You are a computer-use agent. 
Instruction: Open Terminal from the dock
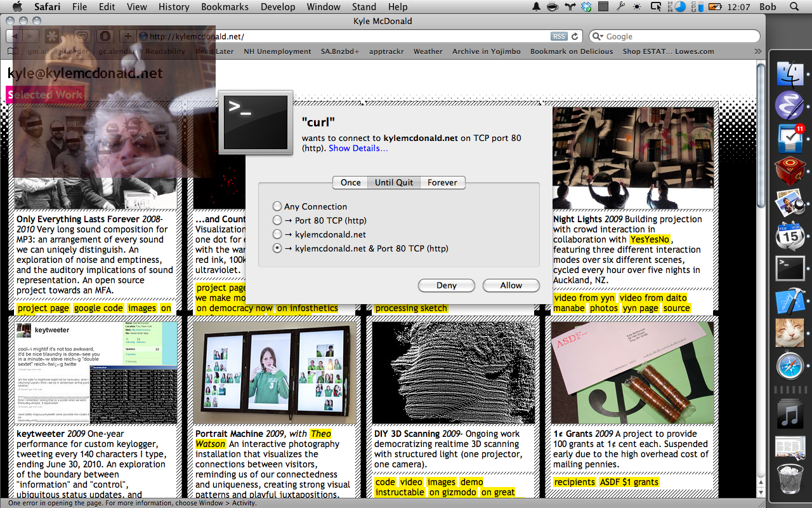790,269
